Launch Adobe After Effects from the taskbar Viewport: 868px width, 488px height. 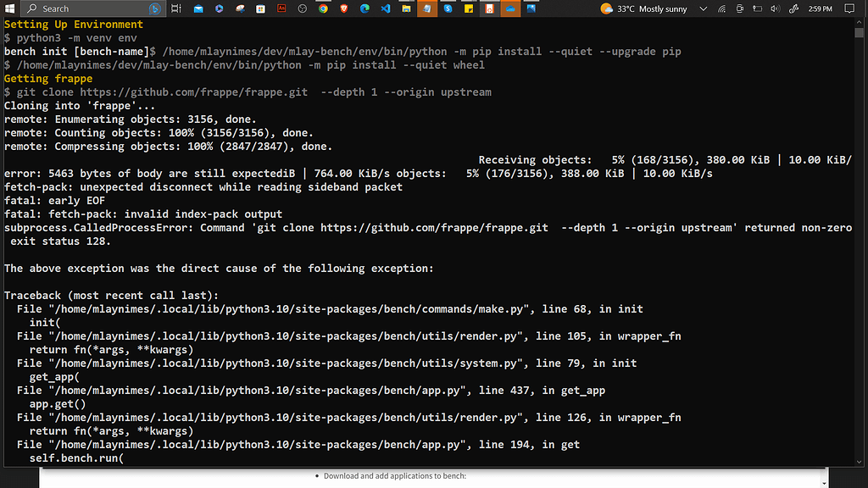coord(281,8)
